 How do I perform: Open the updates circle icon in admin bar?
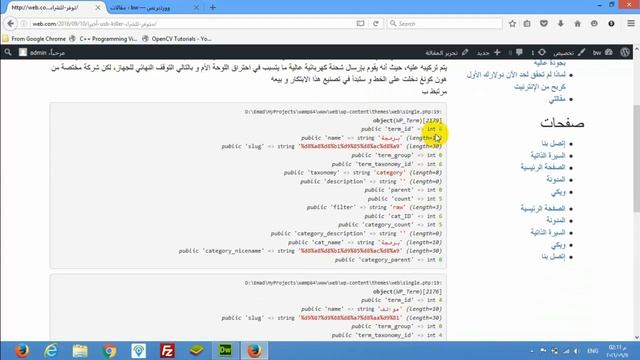[x=539, y=53]
